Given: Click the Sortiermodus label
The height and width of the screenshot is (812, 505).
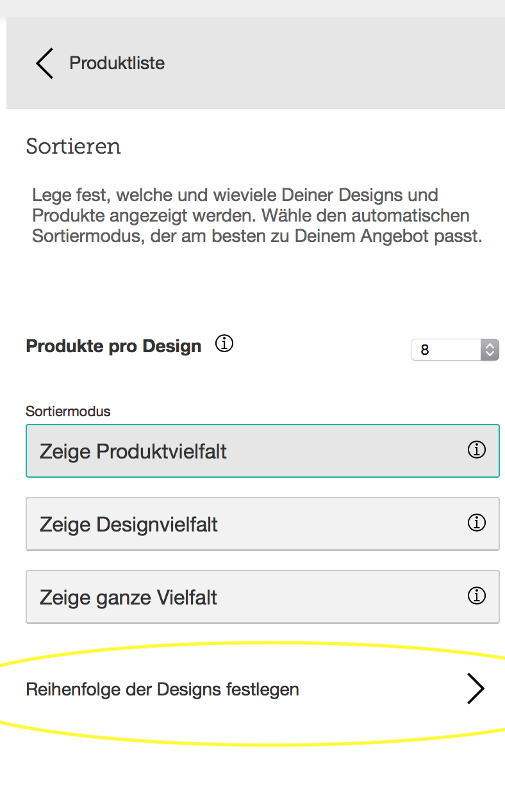Looking at the screenshot, I should [x=68, y=411].
